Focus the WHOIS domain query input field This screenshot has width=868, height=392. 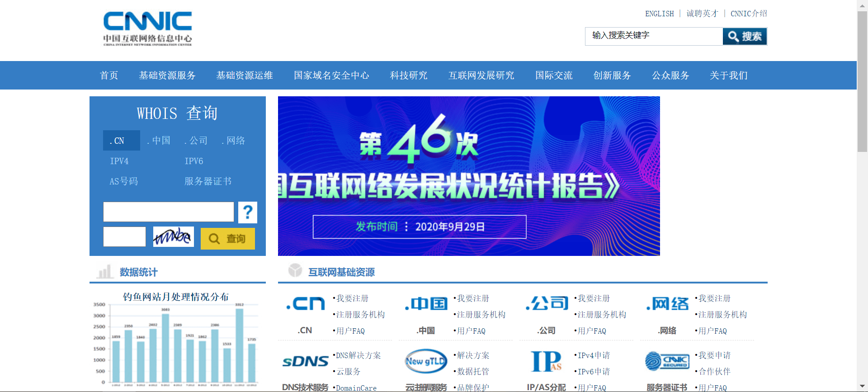coord(169,212)
